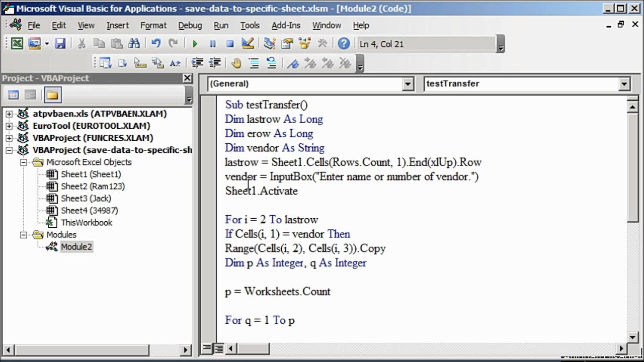Open the Run menu
The height and width of the screenshot is (362, 644).
tap(221, 25)
